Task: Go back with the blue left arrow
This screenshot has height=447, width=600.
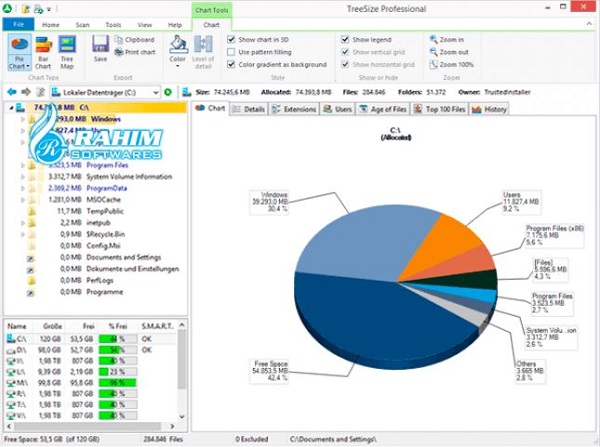Action: [12, 92]
